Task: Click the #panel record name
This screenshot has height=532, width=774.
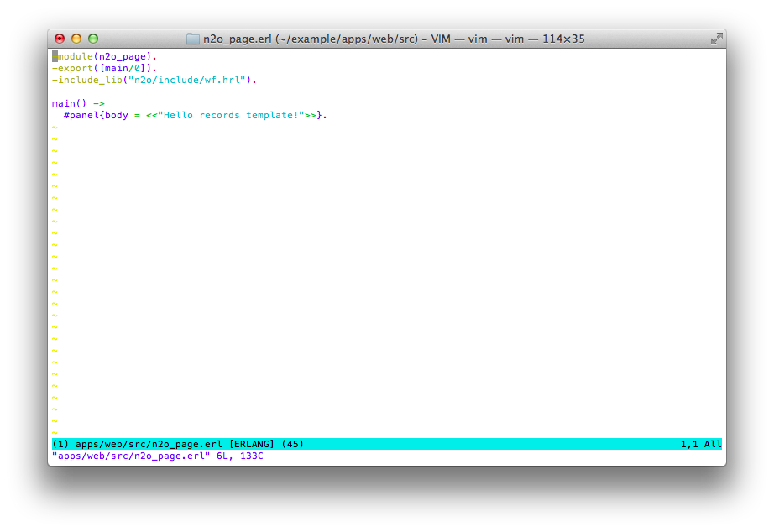Action: [81, 115]
